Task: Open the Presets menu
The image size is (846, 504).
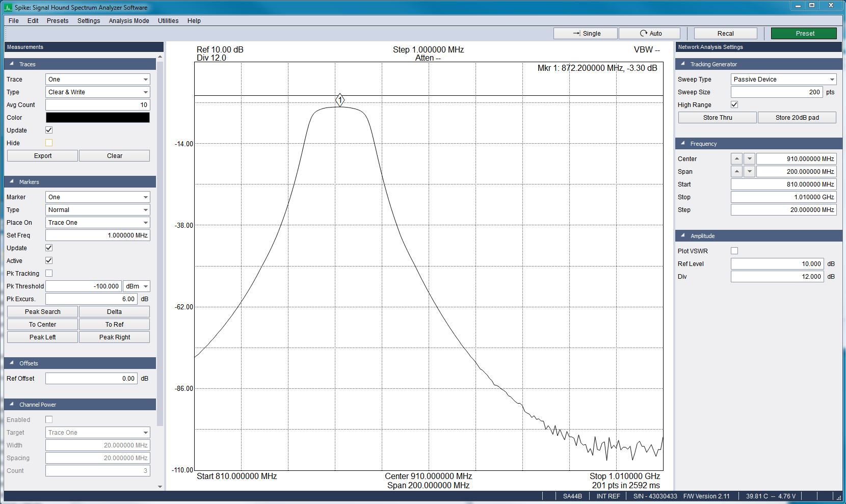Action: 58,21
